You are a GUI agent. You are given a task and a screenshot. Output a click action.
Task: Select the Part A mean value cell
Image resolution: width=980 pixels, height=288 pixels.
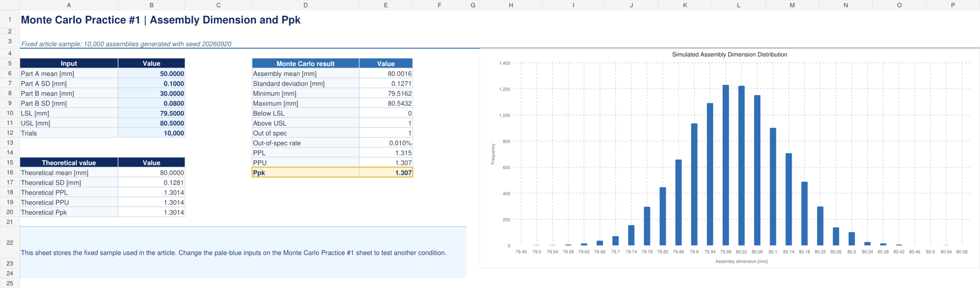click(151, 73)
